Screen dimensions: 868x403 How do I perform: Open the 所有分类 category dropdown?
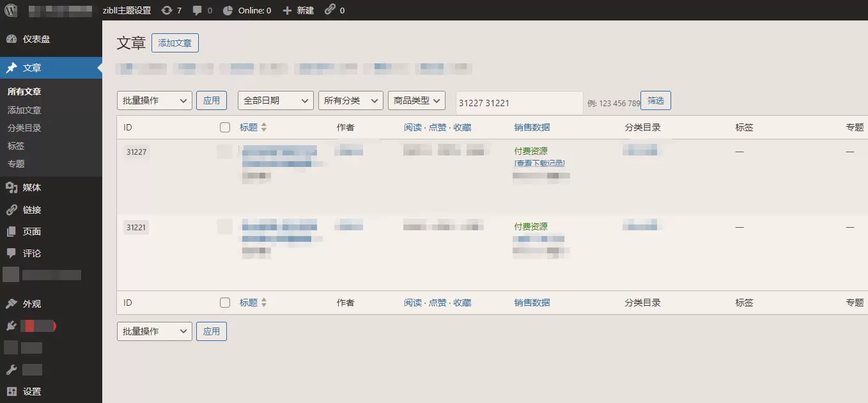(x=351, y=100)
